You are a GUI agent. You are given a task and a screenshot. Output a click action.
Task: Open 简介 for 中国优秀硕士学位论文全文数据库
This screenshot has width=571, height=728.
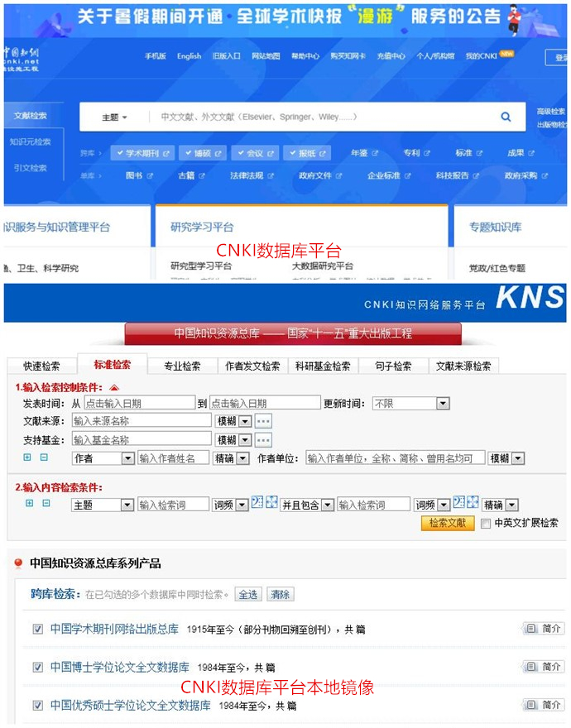pos(543,705)
